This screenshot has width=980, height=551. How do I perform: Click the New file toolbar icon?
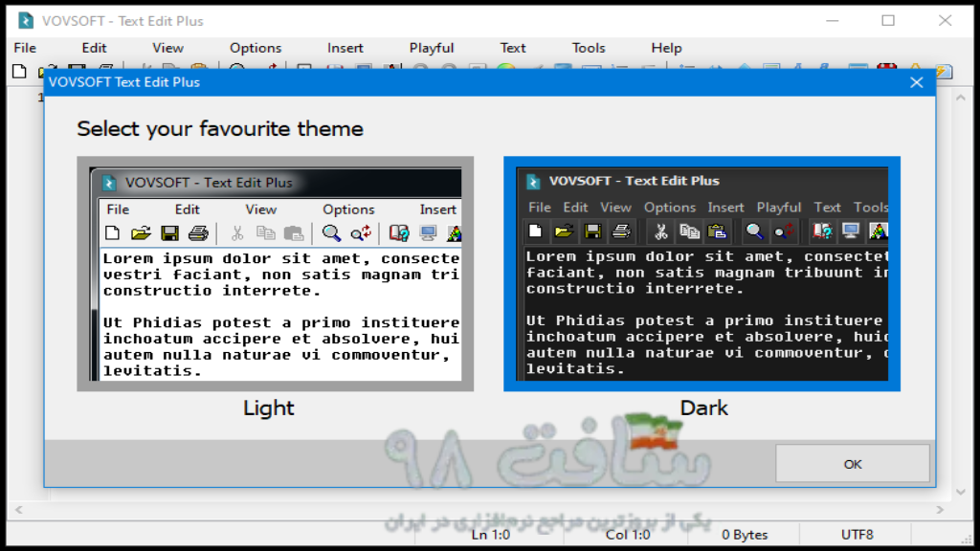point(19,71)
